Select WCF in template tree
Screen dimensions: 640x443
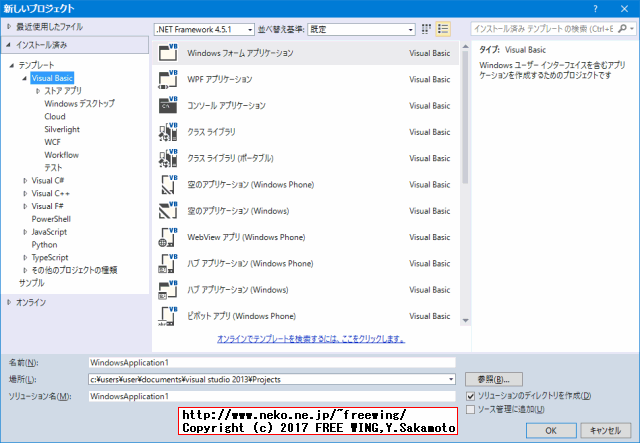[x=52, y=142]
